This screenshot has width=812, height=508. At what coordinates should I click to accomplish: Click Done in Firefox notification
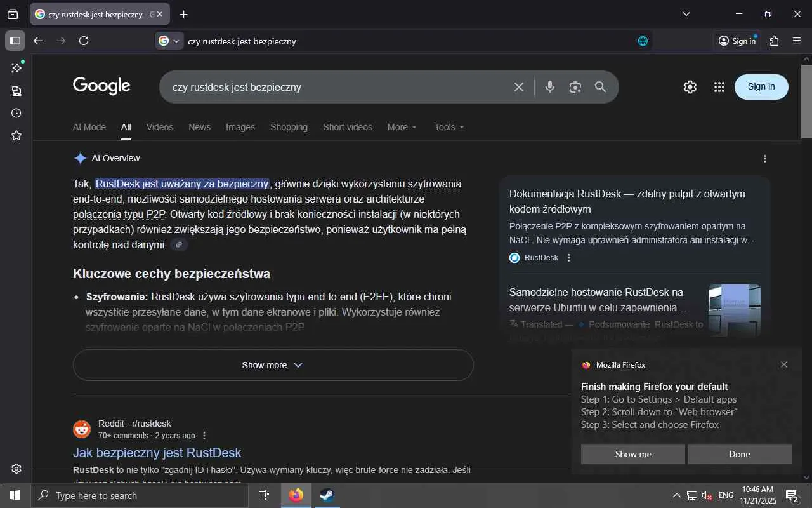[740, 454]
